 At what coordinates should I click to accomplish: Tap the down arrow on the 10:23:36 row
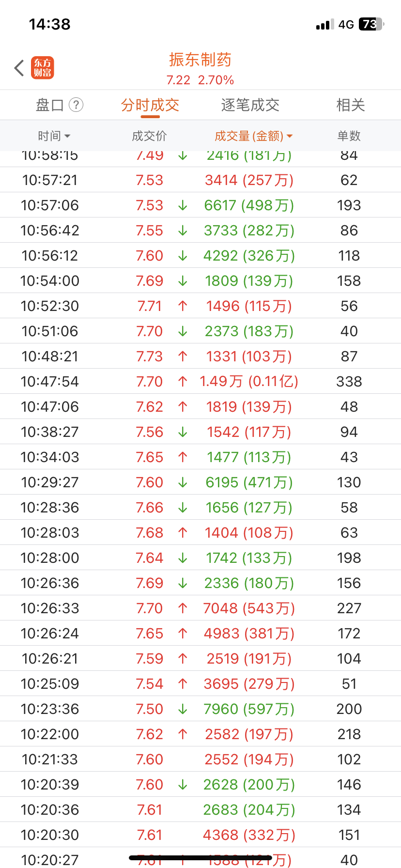pos(183,709)
